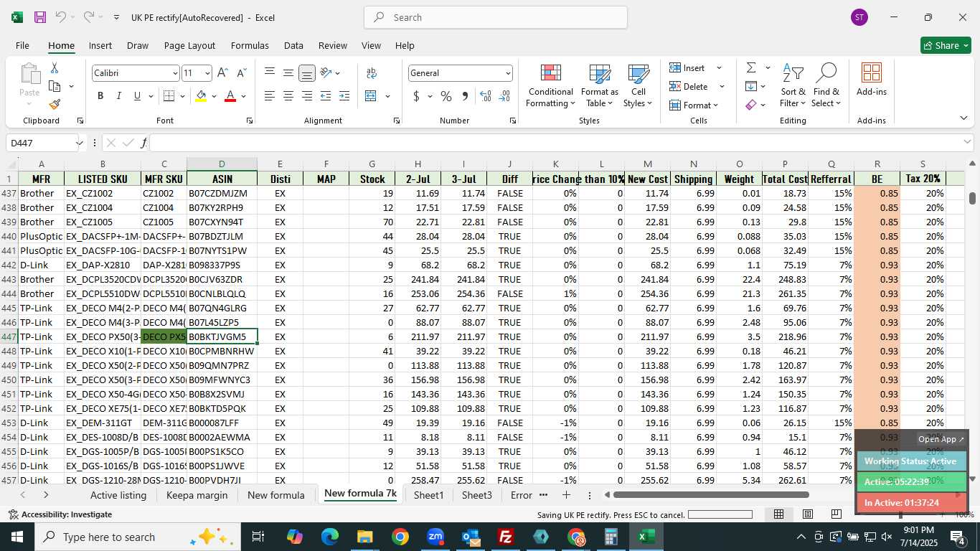
Task: Click the Merge & Center icon
Action: (x=371, y=96)
